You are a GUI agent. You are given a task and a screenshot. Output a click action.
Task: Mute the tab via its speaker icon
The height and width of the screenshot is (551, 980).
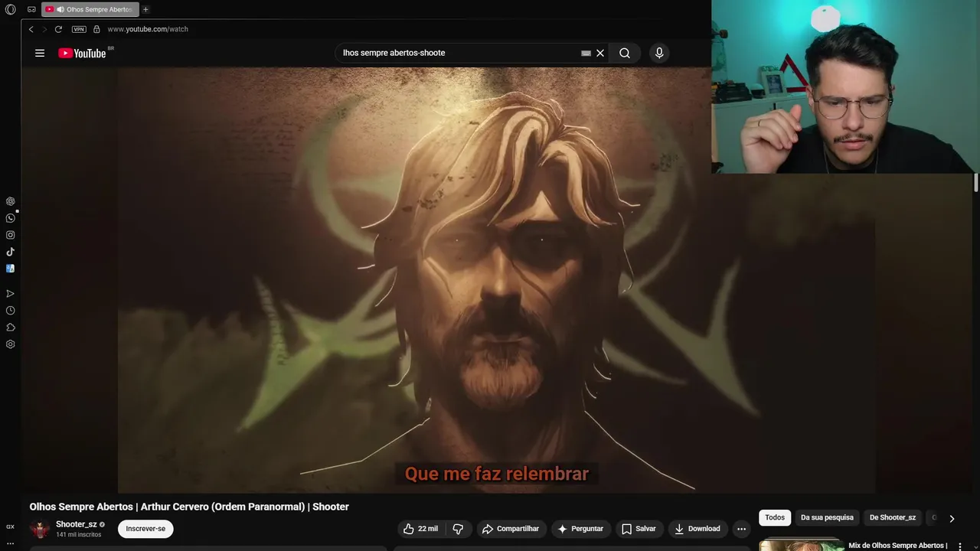pos(60,9)
